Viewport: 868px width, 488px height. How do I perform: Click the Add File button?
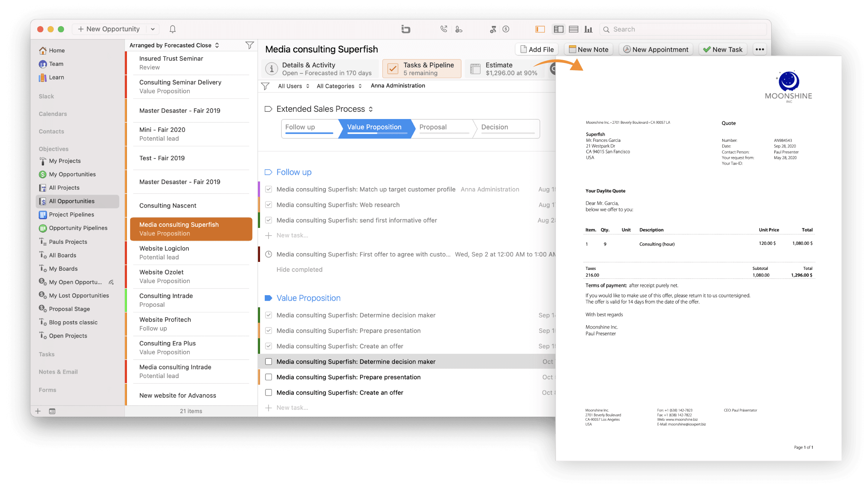coord(537,50)
